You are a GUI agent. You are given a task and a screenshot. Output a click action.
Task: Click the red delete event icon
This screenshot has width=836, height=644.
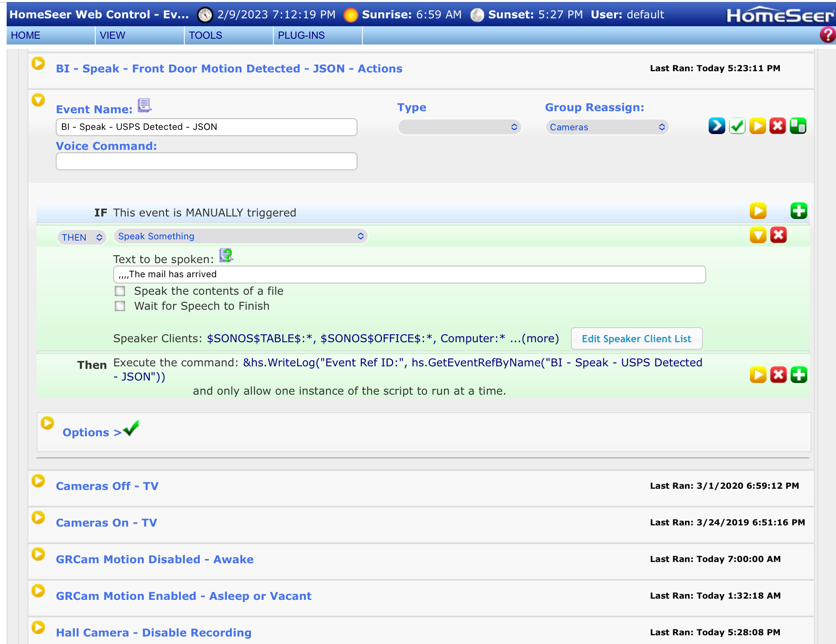coord(777,126)
